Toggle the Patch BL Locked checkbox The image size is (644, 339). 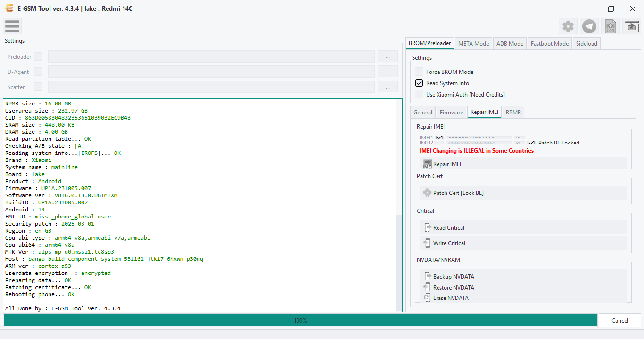tap(531, 143)
